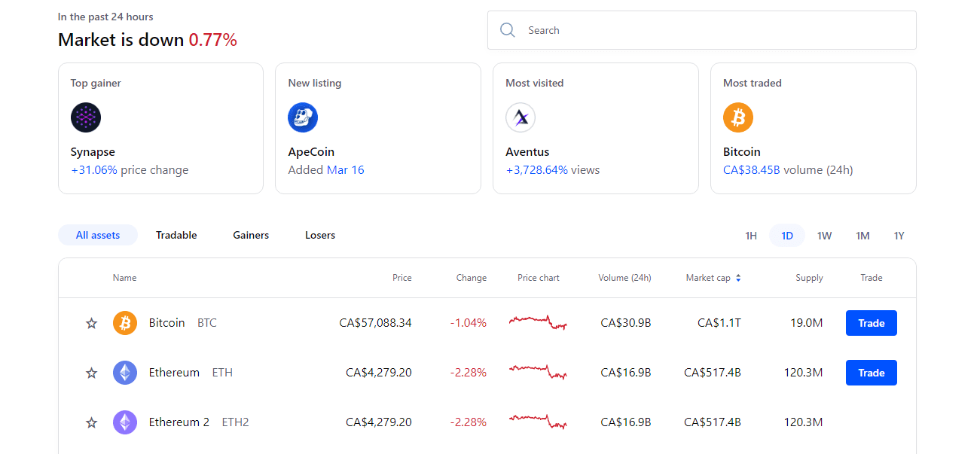Set time range to 1M
980x454 pixels.
(x=862, y=236)
